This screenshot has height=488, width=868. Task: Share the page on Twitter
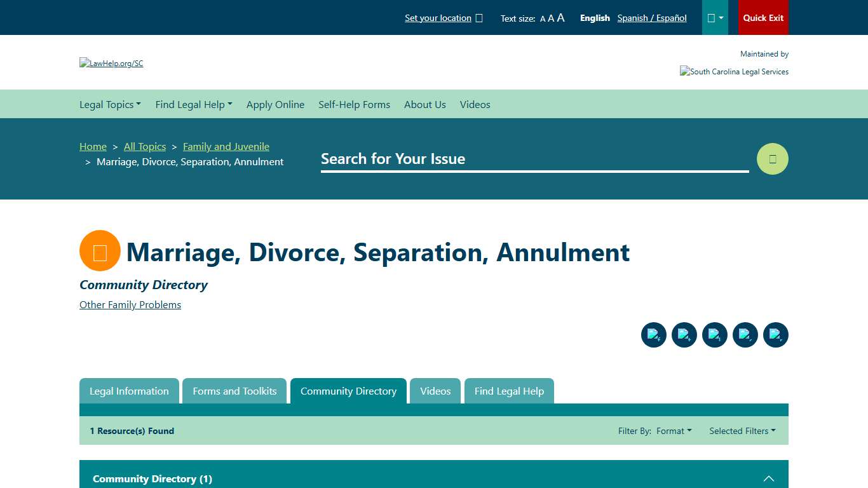(684, 335)
